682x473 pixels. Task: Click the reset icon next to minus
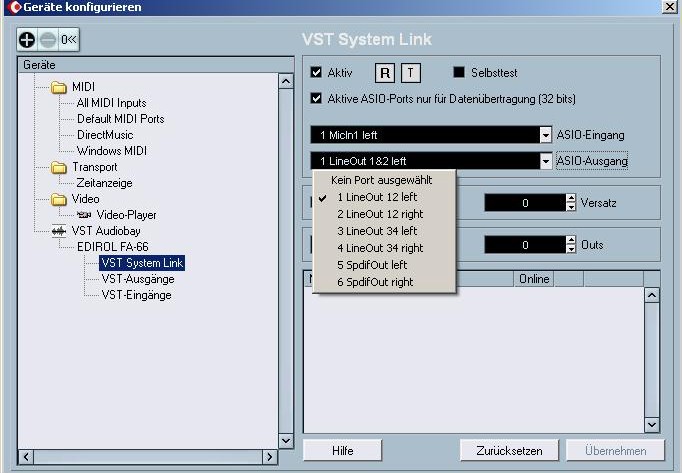[69, 40]
